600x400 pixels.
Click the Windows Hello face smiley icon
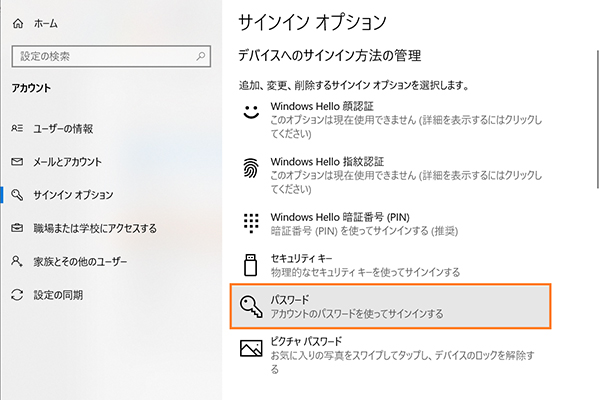pyautogui.click(x=251, y=112)
